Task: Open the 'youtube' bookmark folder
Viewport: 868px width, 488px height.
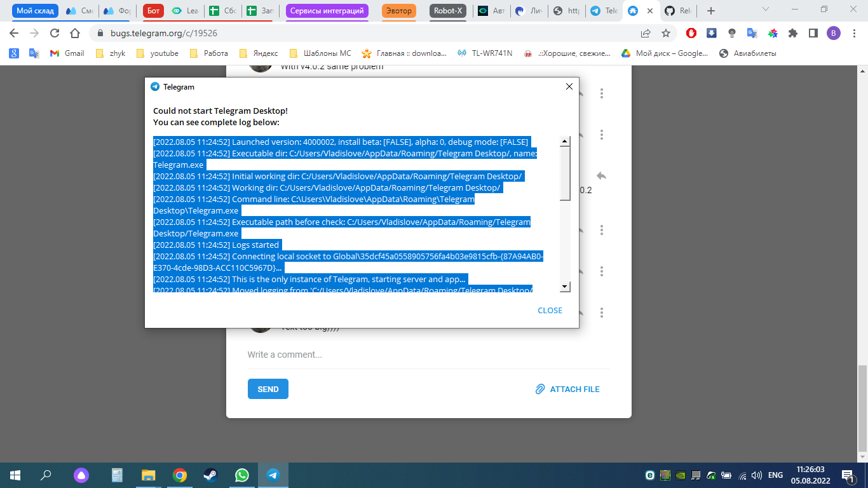Action: pos(157,53)
